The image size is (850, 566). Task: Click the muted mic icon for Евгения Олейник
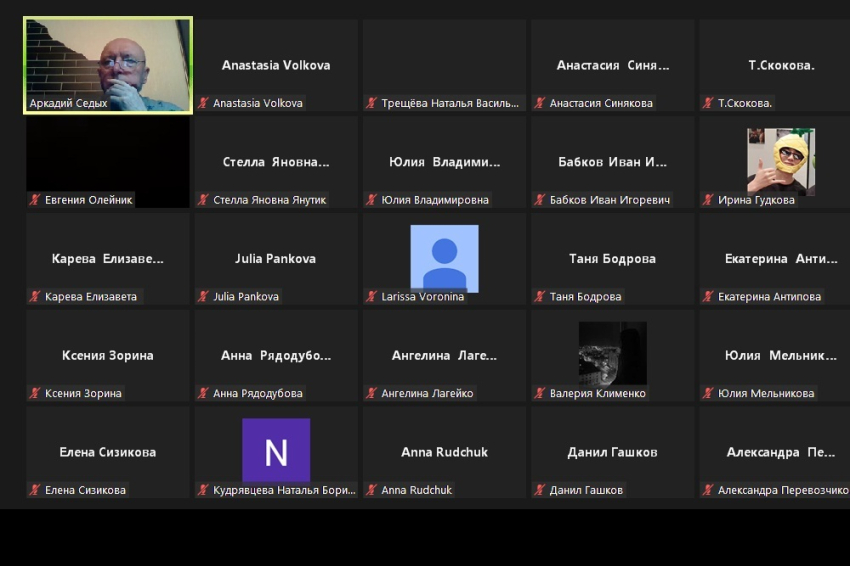pos(35,200)
